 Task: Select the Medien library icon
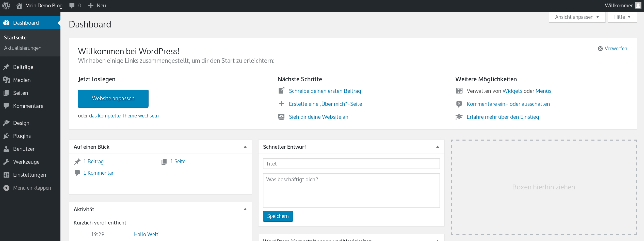click(x=6, y=80)
